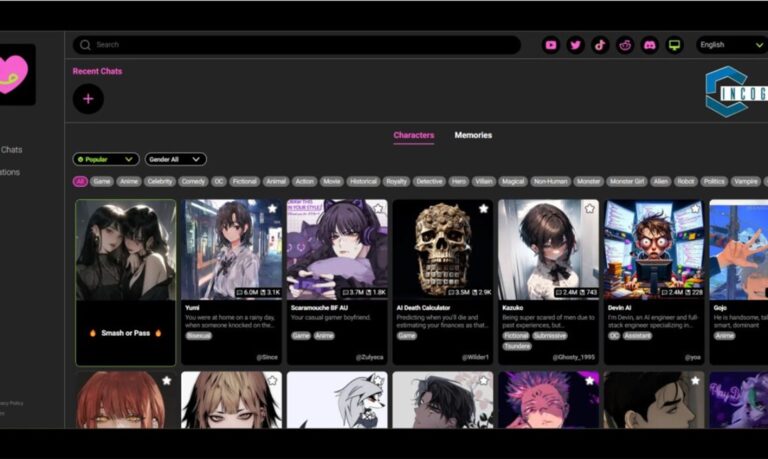Favorite AI Death Calculator with star

coord(483,209)
